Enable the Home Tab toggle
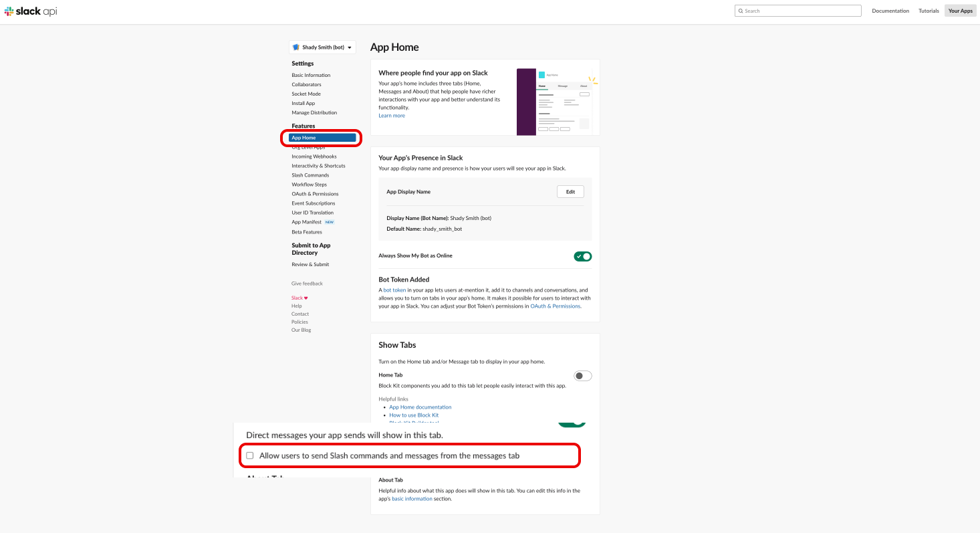The width and height of the screenshot is (980, 533). tap(582, 376)
